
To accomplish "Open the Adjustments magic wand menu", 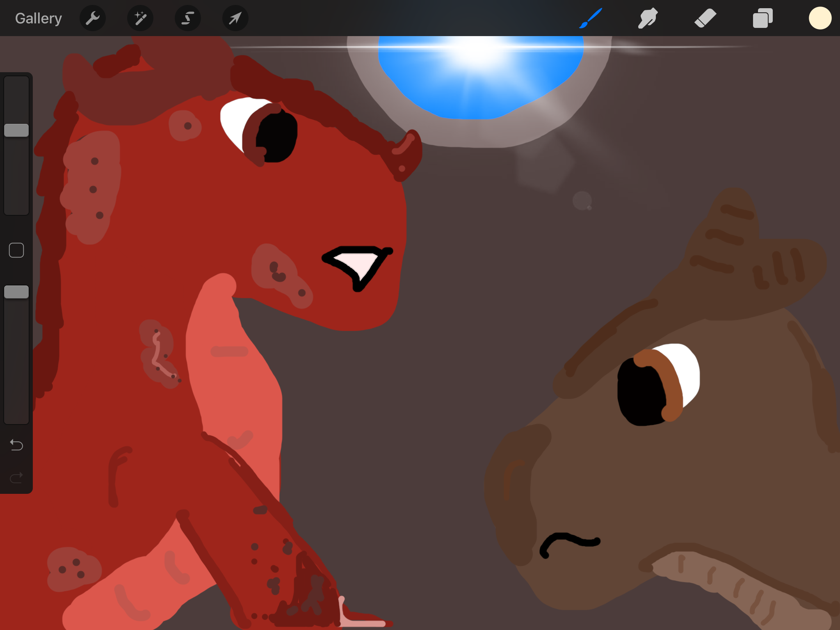I will pos(140,18).
